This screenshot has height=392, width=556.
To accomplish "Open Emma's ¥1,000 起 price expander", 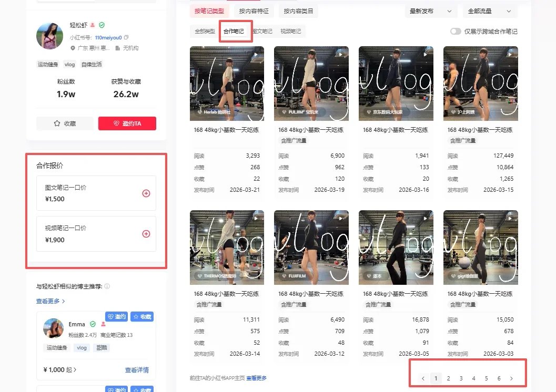I will pyautogui.click(x=59, y=370).
